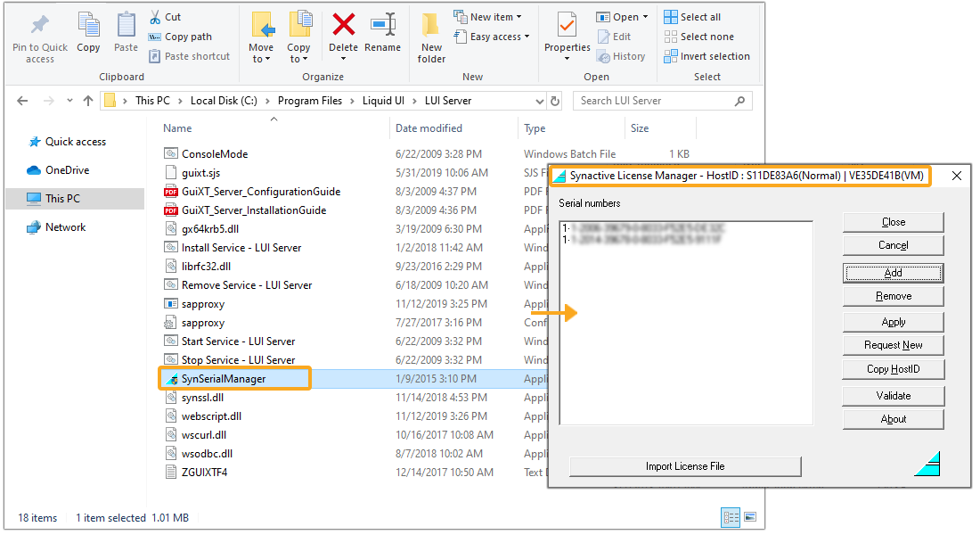Image resolution: width=980 pixels, height=543 pixels.
Task: Refresh the LUI Server folder
Action: [x=555, y=101]
